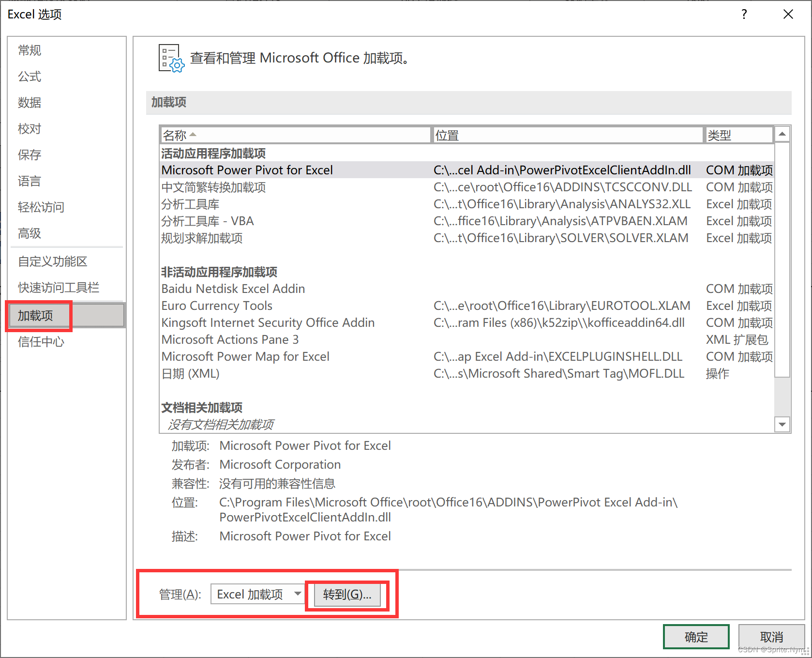Switch to the 公式 category
The image size is (812, 658).
[30, 77]
